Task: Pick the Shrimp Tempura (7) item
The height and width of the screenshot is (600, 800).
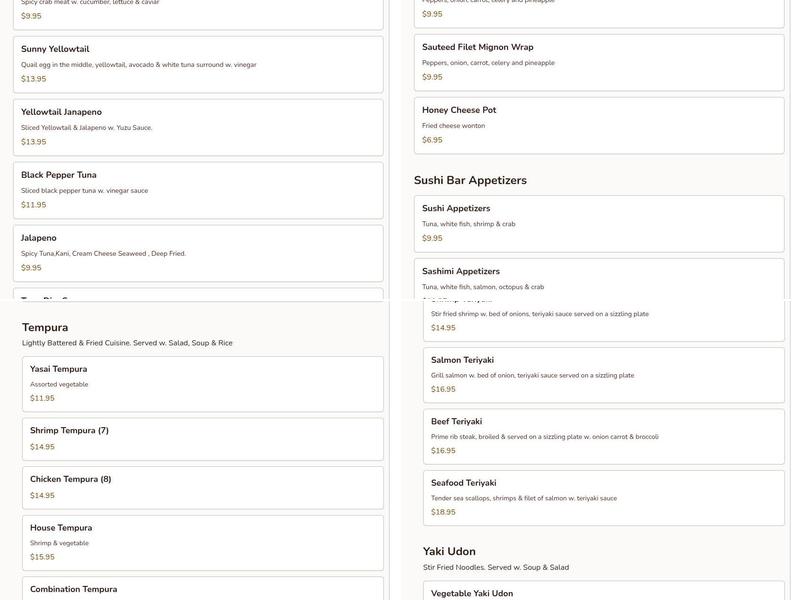Action: (x=203, y=439)
